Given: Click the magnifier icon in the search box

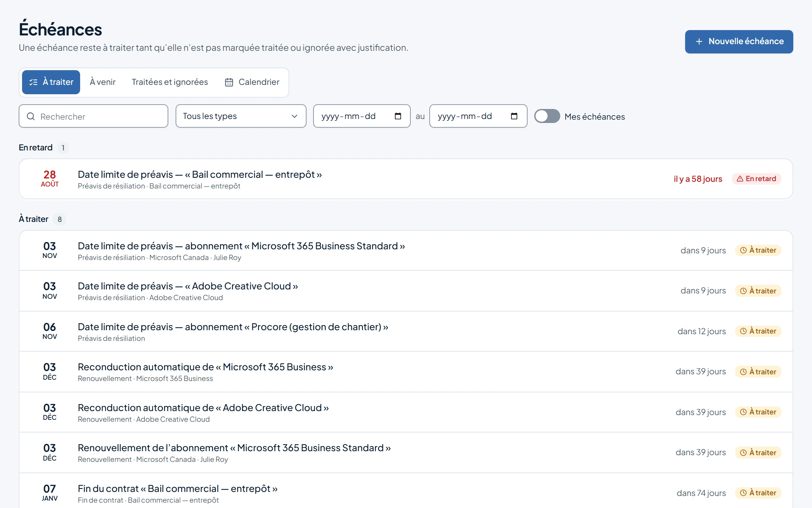Looking at the screenshot, I should click(30, 116).
